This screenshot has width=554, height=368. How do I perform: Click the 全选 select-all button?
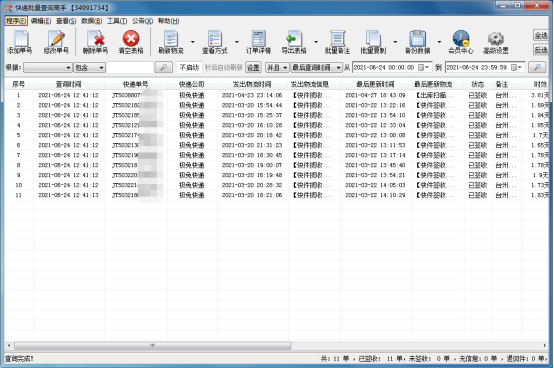coord(541,35)
